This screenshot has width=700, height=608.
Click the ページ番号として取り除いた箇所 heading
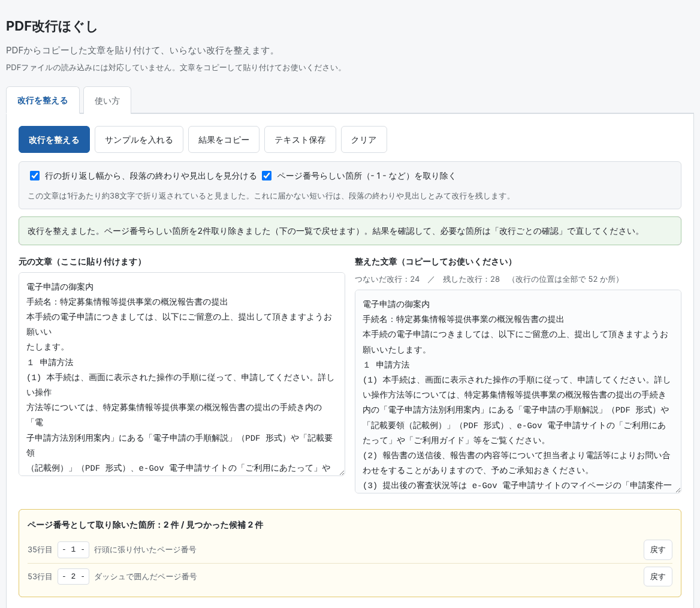pyautogui.click(x=145, y=525)
